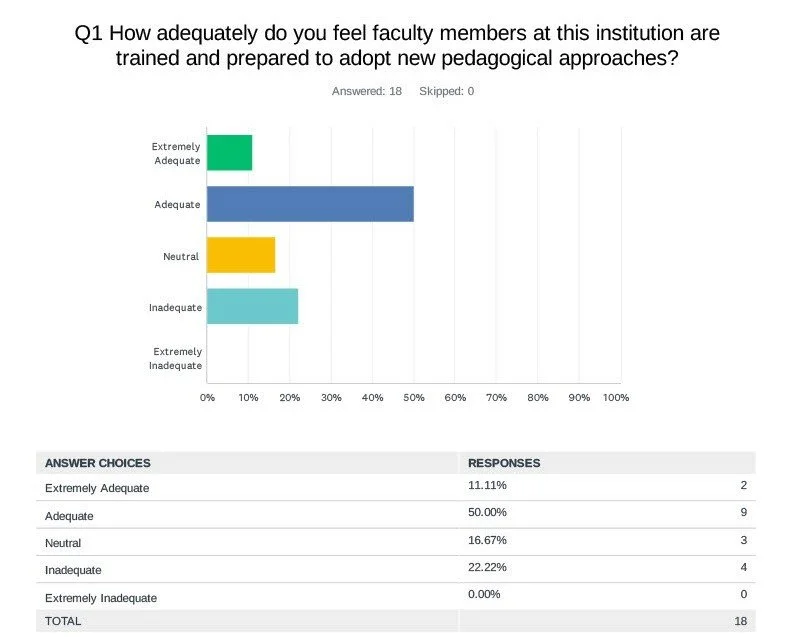791x637 pixels.
Task: Click the "Answered: 18" label
Action: tap(367, 91)
